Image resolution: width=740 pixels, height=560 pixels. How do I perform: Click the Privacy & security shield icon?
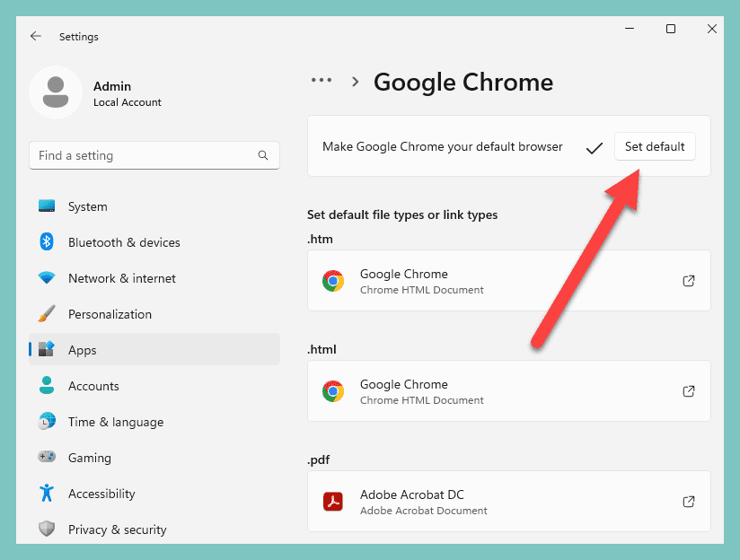click(47, 529)
